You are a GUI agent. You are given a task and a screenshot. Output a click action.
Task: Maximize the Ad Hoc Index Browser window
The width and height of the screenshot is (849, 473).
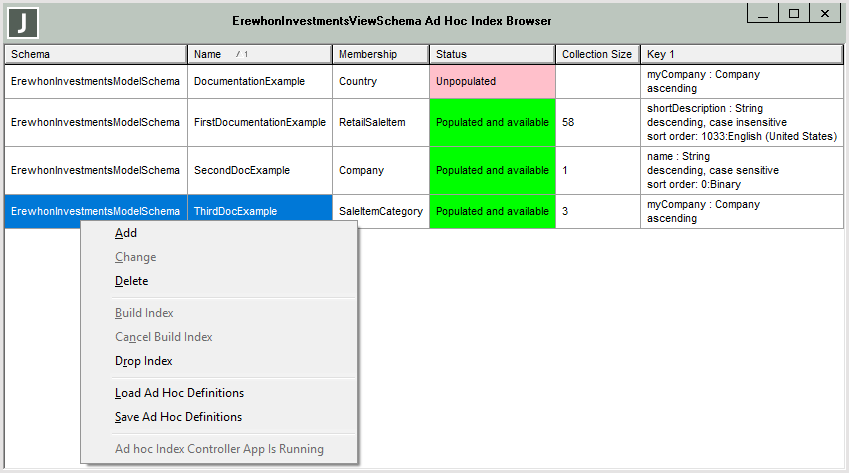pos(794,14)
